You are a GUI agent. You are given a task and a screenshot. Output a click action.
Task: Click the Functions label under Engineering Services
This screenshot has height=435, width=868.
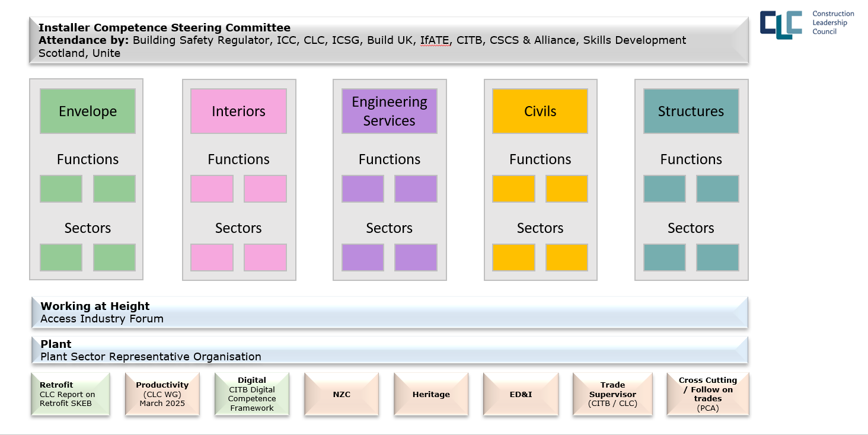(390, 159)
